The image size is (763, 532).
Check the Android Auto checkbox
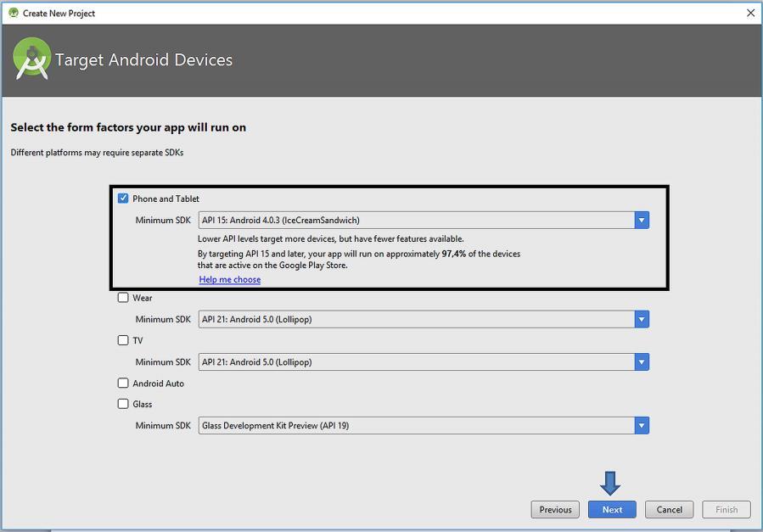point(123,384)
